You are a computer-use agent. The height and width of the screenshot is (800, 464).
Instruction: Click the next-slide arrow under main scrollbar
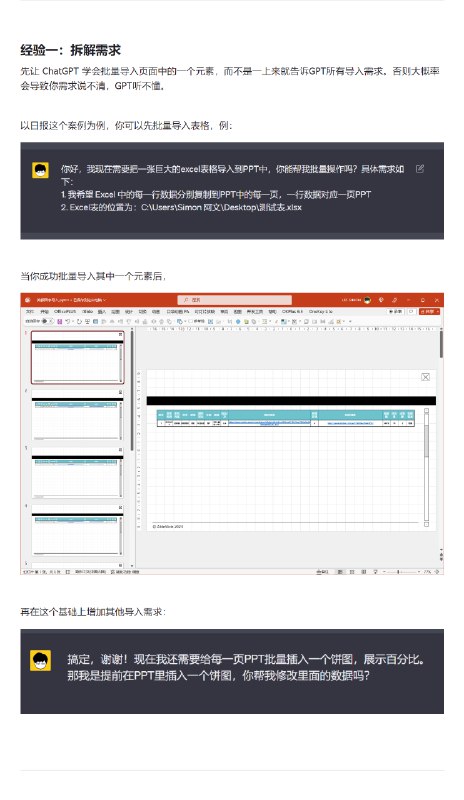point(441,559)
